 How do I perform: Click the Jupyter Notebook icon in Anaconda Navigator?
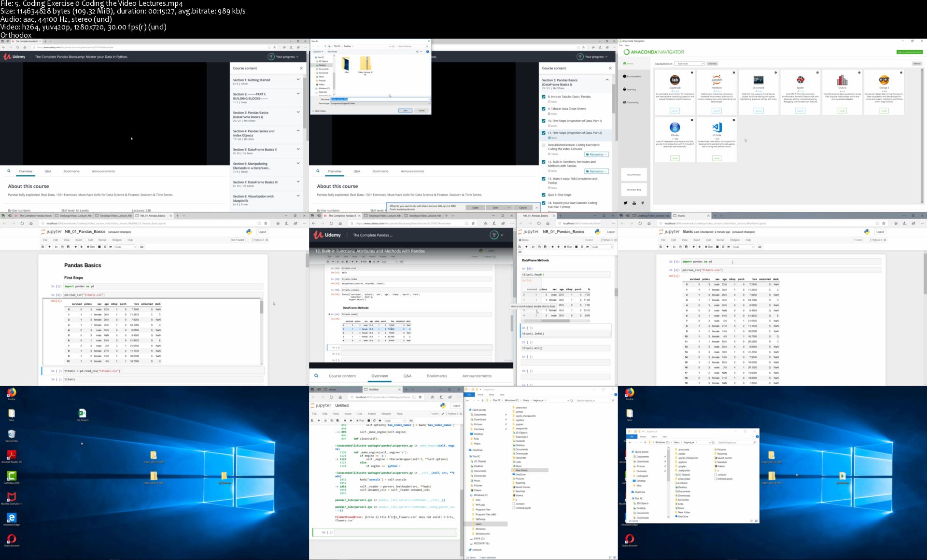[716, 80]
